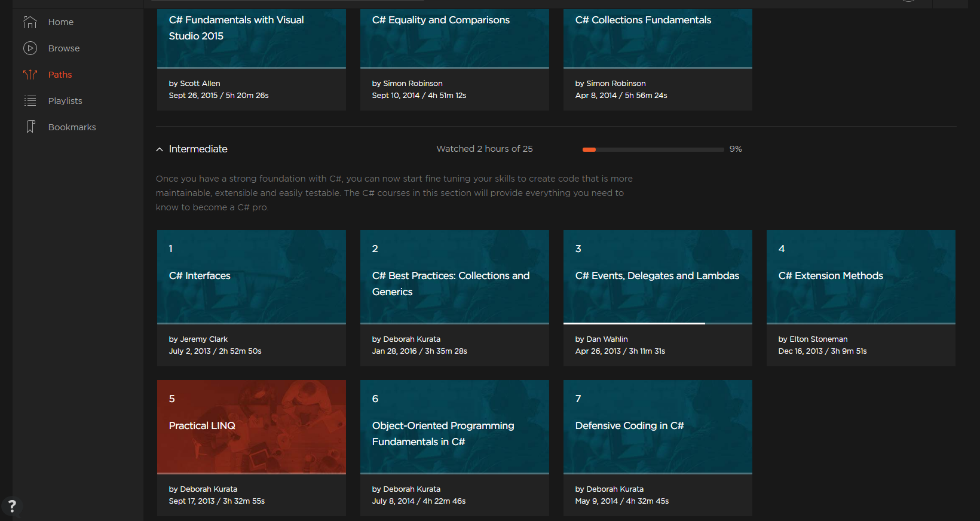The width and height of the screenshot is (980, 521).
Task: Click the Browse play-circle icon
Action: coord(30,48)
